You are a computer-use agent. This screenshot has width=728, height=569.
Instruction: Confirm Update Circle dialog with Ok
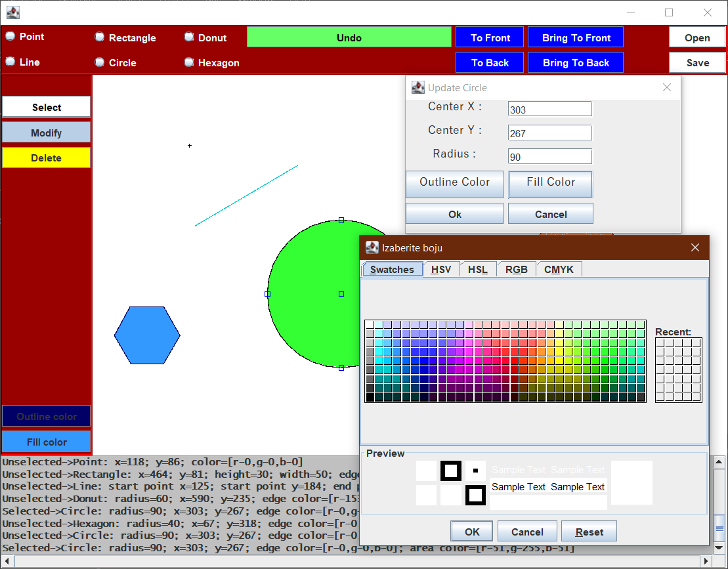coord(454,214)
